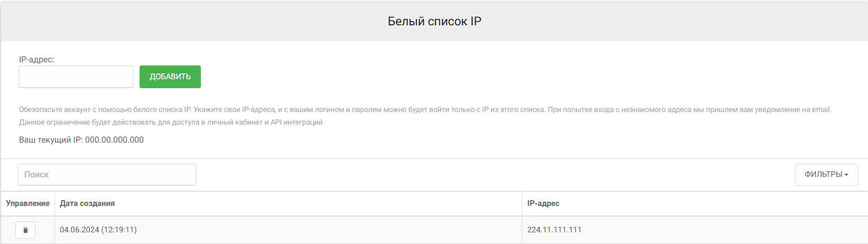Click the current IP value 000.00.000.000
868x244 pixels.
[114, 140]
